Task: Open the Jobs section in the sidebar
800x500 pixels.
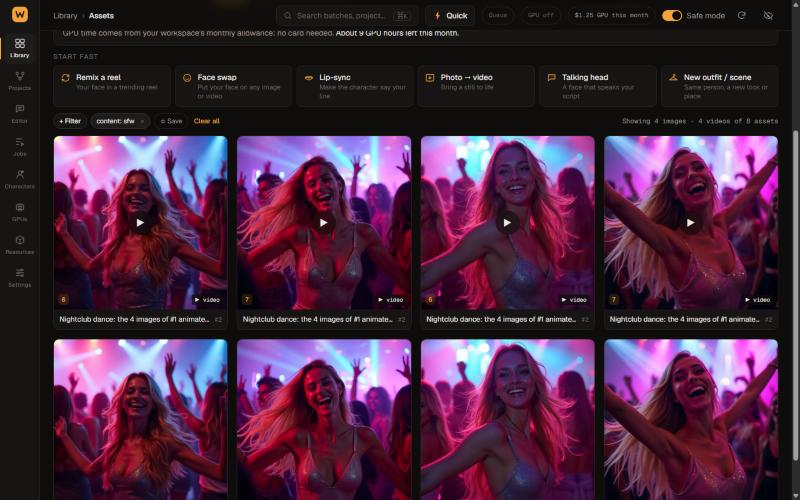Action: pyautogui.click(x=19, y=146)
